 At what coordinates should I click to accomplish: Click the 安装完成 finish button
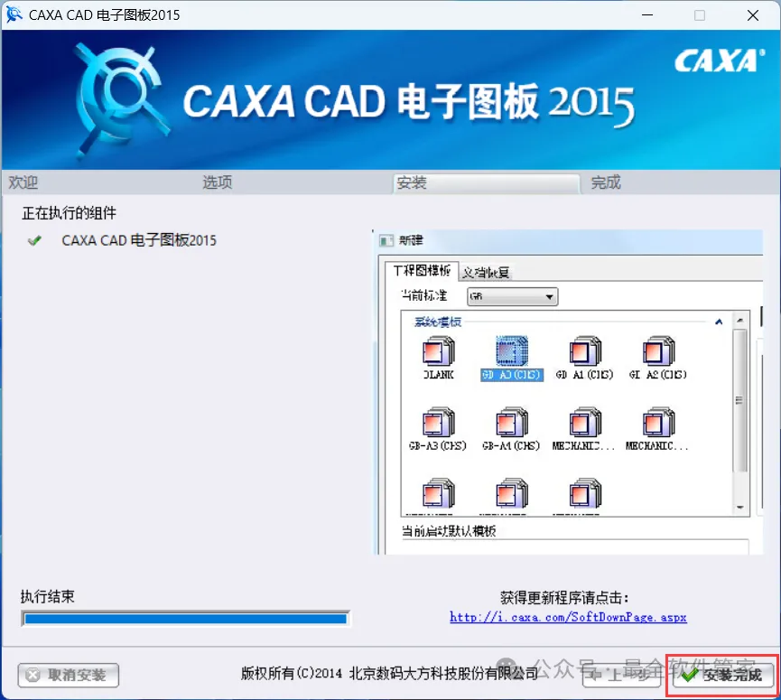(722, 675)
